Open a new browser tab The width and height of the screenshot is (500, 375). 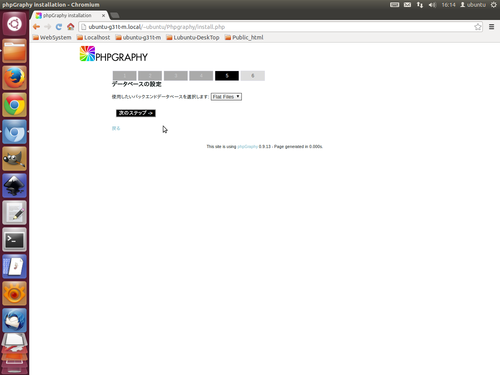pos(115,15)
